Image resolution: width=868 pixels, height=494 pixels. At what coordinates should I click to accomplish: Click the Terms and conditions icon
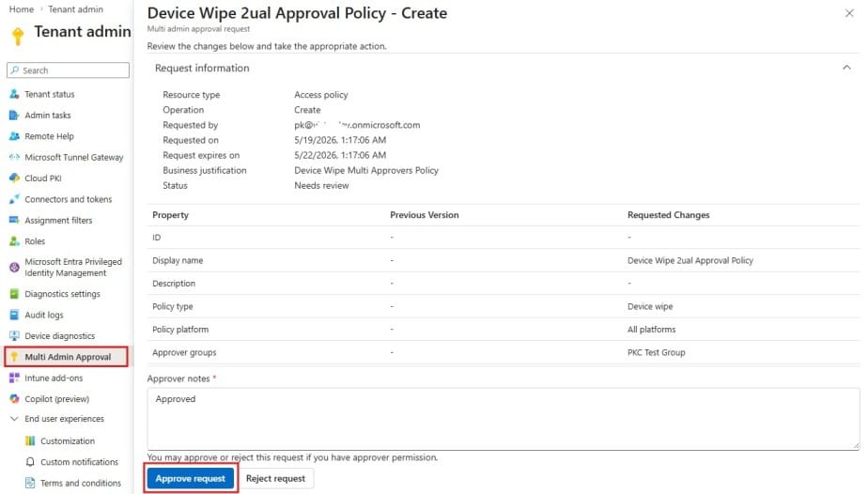point(30,483)
